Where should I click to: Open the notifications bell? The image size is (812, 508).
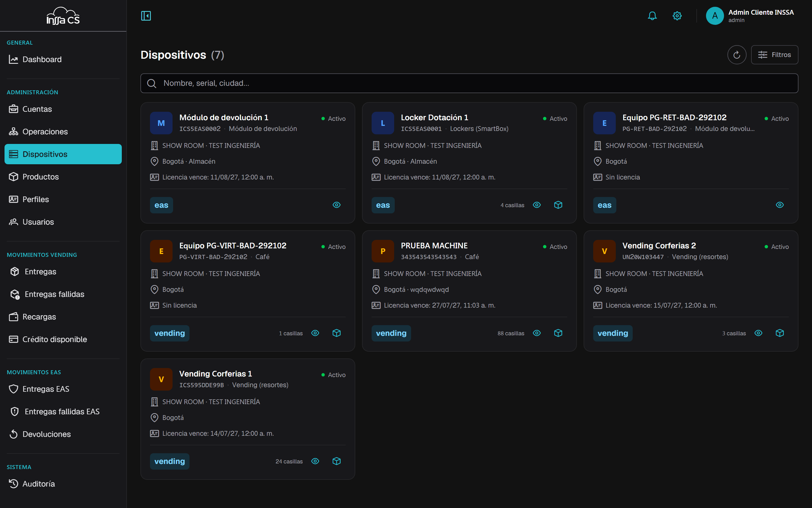(x=652, y=16)
